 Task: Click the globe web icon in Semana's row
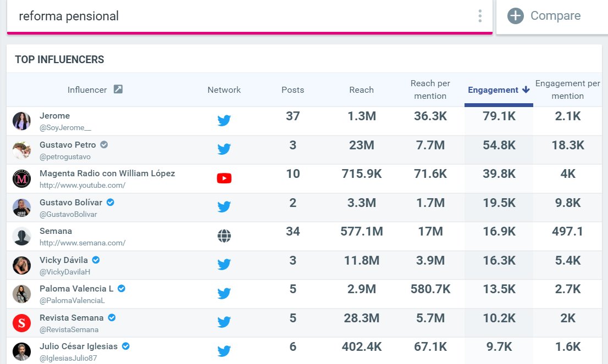(224, 236)
